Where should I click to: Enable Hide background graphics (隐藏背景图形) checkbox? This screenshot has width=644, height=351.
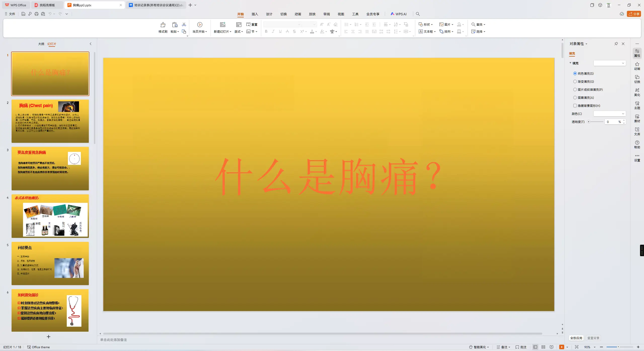[575, 106]
